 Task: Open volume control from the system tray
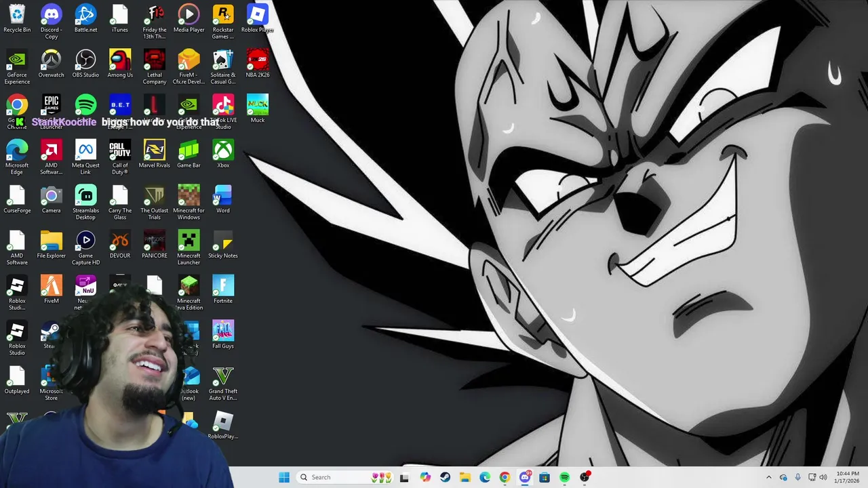point(823,477)
